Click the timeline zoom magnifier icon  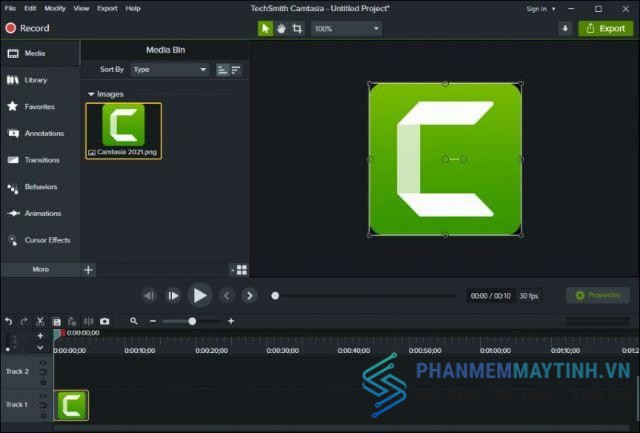(x=134, y=321)
